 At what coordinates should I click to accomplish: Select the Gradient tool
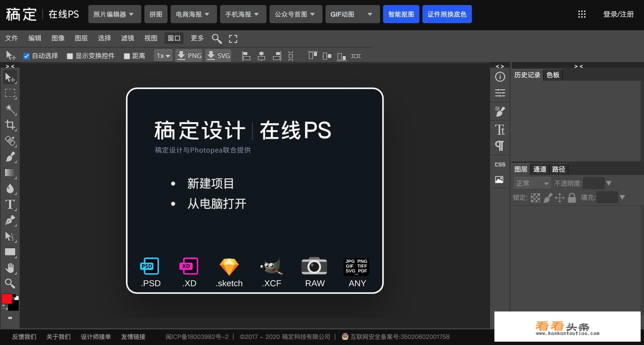pos(10,172)
